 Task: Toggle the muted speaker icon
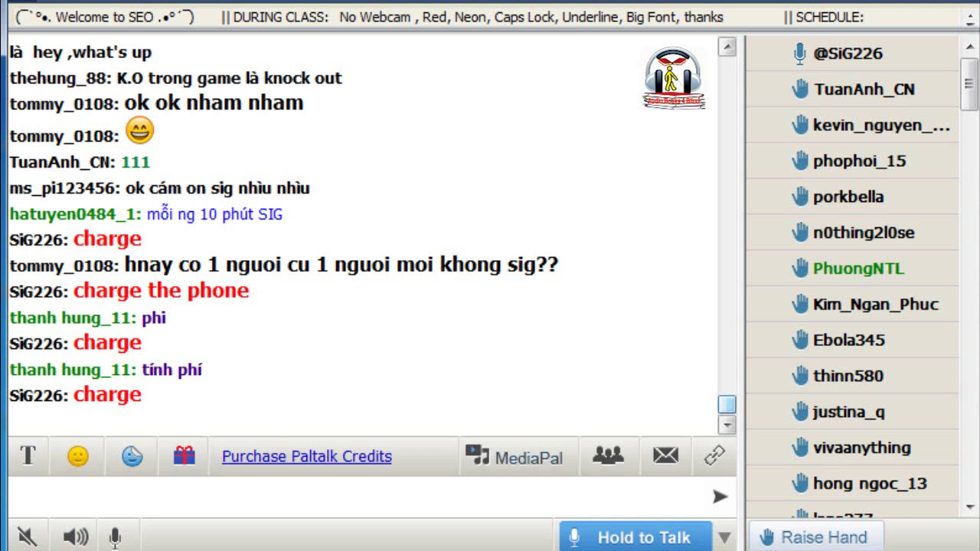click(28, 537)
